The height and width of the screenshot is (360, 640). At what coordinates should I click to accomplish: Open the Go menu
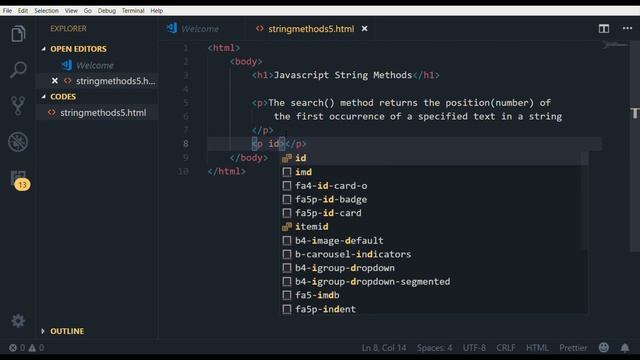[88, 11]
